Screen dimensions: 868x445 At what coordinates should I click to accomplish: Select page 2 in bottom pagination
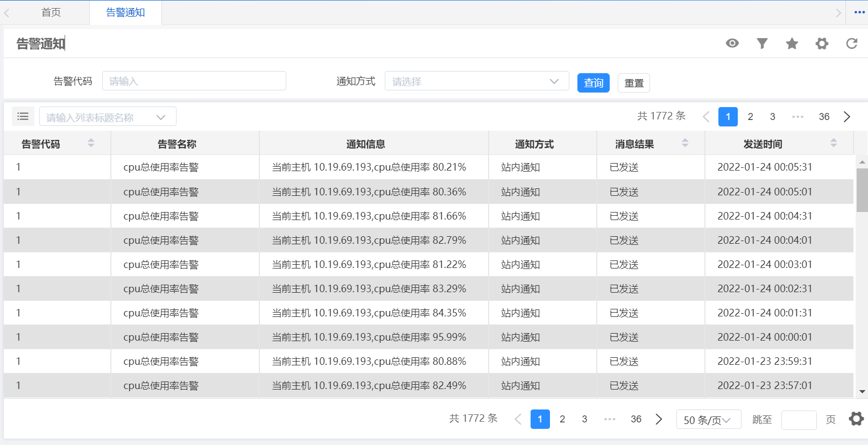[562, 419]
